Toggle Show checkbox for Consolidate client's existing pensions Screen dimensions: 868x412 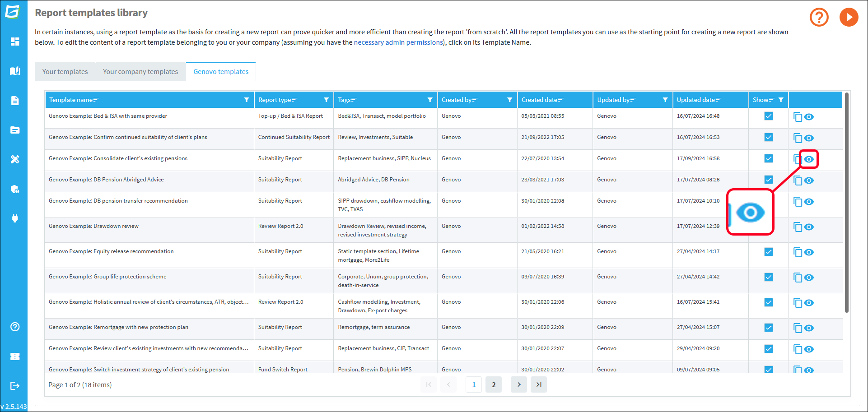769,158
